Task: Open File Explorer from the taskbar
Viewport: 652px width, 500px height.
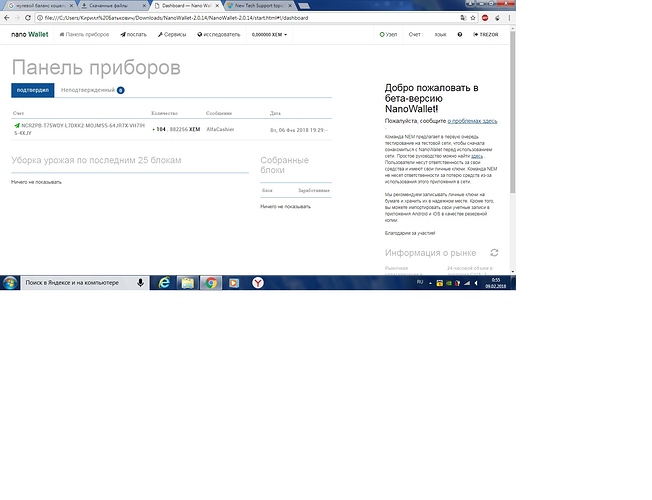Action: click(188, 283)
